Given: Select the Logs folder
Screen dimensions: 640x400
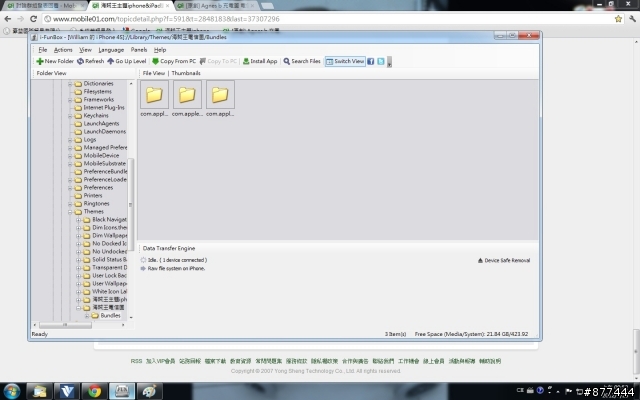Looking at the screenshot, I should point(89,140).
